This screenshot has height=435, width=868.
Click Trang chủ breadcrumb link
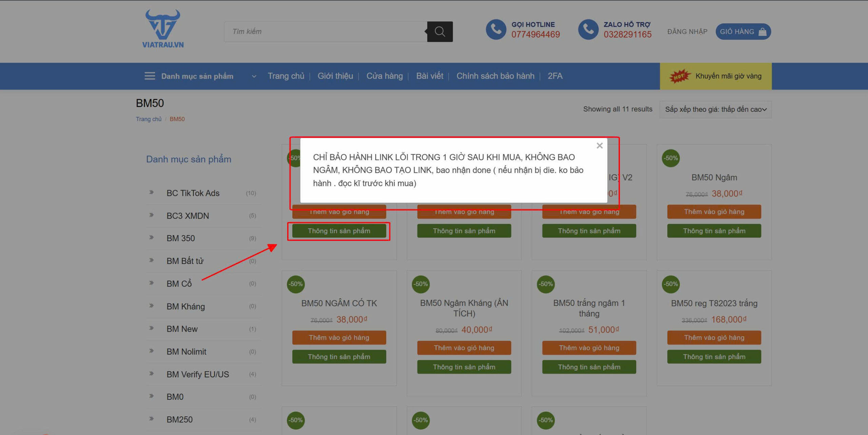[149, 119]
